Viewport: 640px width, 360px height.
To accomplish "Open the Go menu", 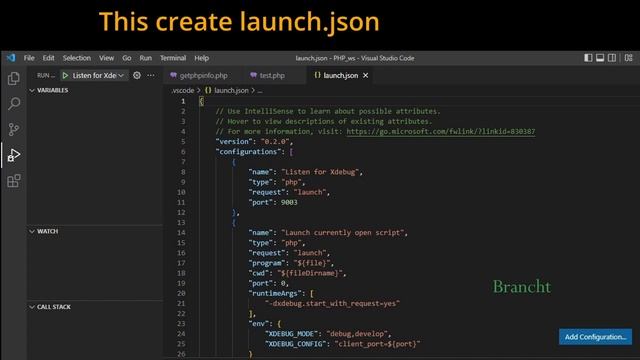I will click(x=127, y=58).
